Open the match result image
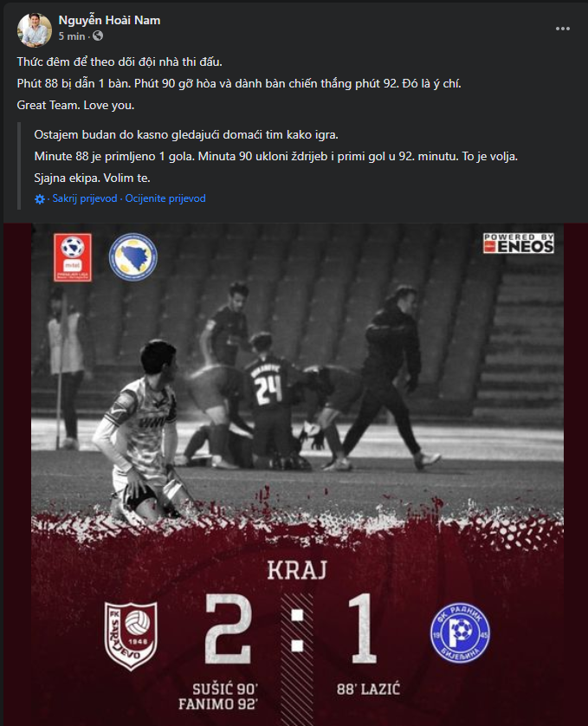Image resolution: width=588 pixels, height=726 pixels. (x=298, y=475)
